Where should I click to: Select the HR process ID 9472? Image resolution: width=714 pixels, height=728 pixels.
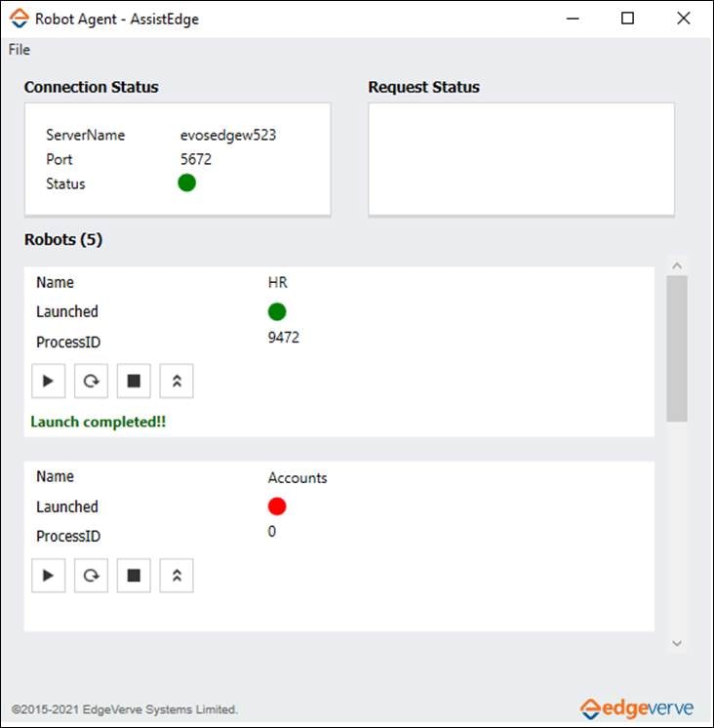coord(284,338)
